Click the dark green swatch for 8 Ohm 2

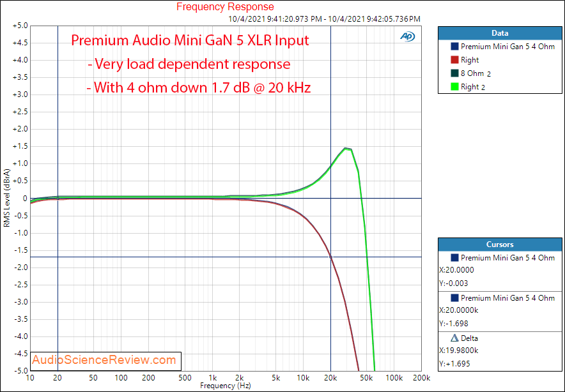pyautogui.click(x=454, y=73)
